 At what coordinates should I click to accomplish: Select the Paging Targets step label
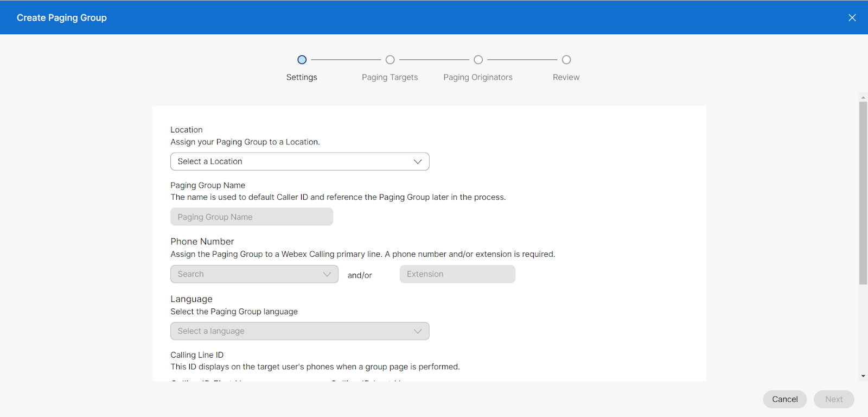[x=390, y=77]
